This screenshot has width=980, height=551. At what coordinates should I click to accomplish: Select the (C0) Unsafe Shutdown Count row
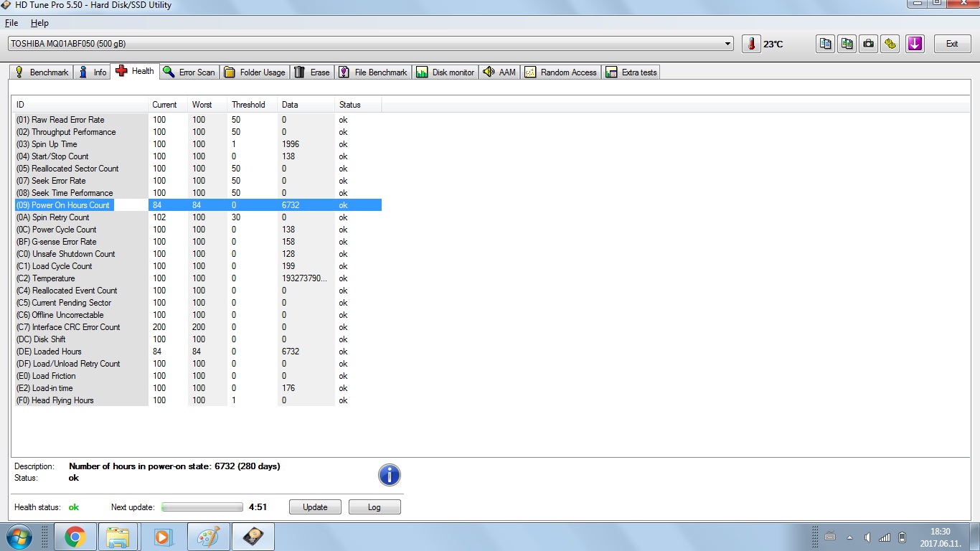[198, 254]
